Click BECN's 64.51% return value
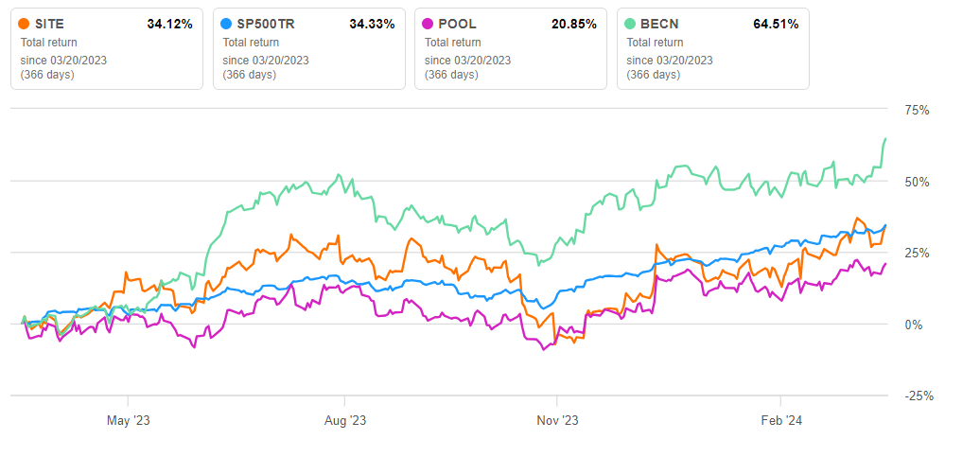This screenshot has width=980, height=457. pyautogui.click(x=776, y=24)
